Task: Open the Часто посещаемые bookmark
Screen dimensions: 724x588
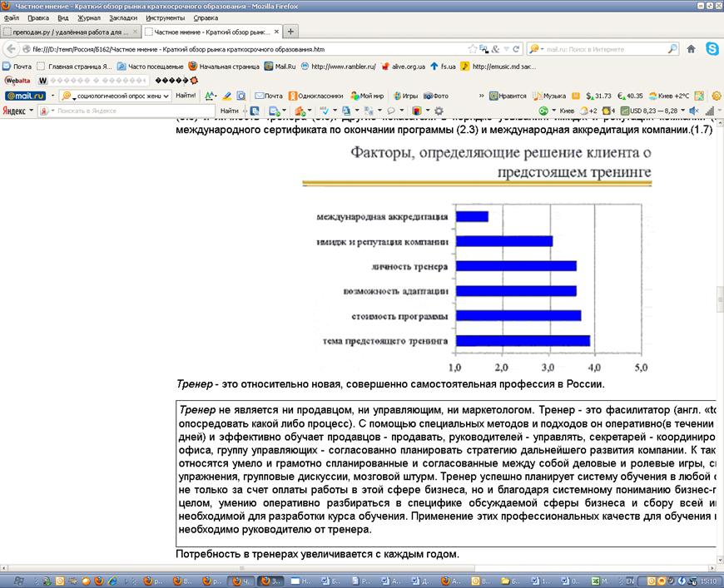Action: click(x=151, y=67)
